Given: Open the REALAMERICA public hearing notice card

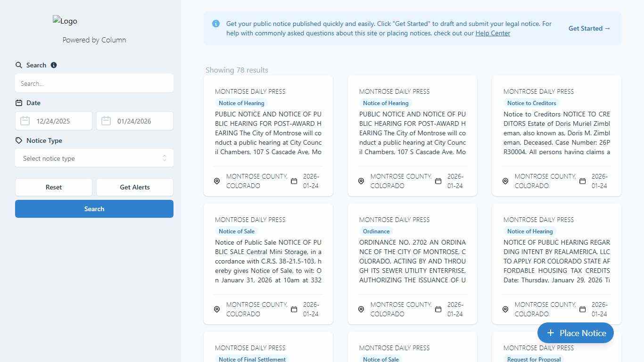Looking at the screenshot, I should point(556,261).
